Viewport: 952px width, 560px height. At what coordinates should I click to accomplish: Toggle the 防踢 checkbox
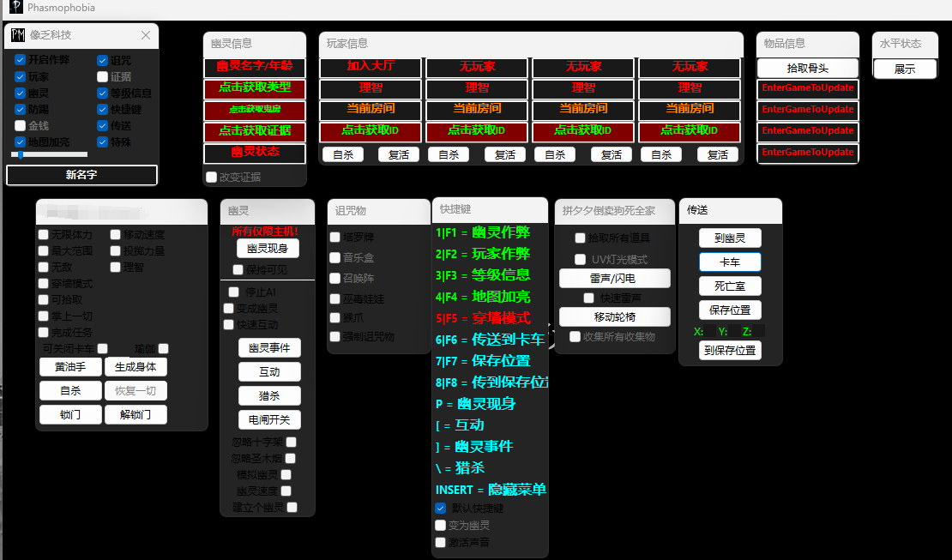pyautogui.click(x=20, y=109)
